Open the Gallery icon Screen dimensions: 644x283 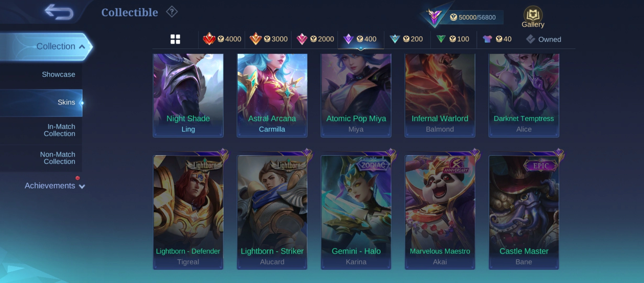tap(533, 17)
